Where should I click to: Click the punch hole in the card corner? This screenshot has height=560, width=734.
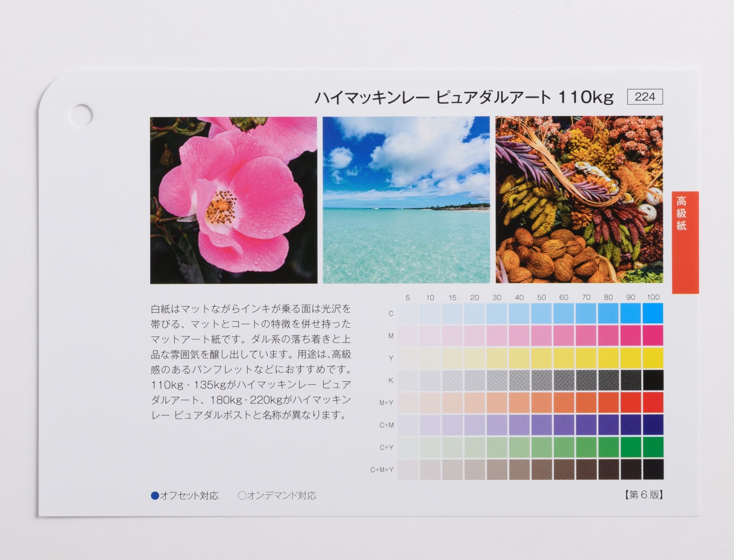pos(81,115)
